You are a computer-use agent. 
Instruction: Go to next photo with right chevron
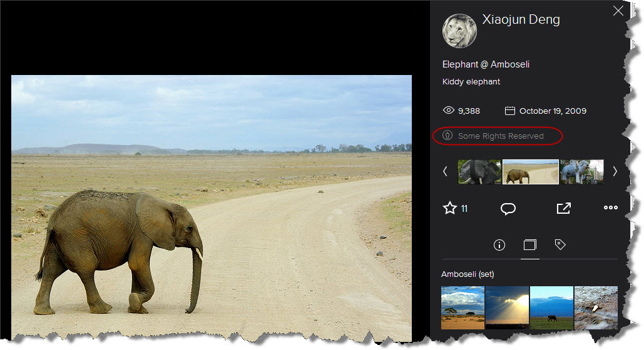(x=615, y=171)
